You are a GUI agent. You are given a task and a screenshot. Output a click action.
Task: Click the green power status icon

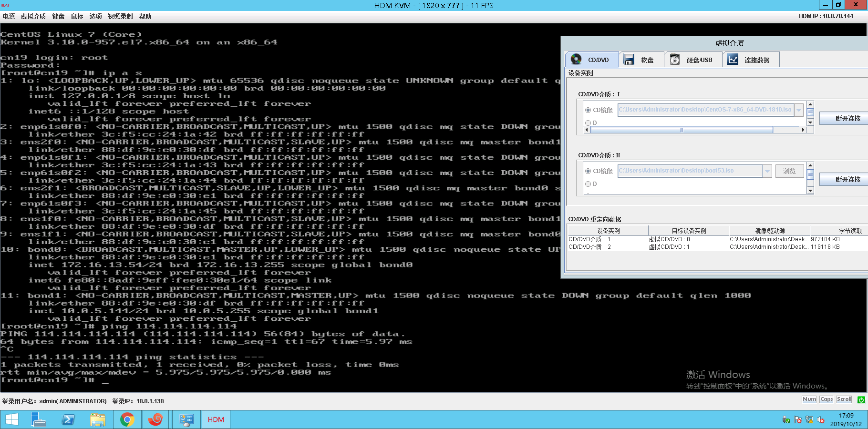(861, 399)
